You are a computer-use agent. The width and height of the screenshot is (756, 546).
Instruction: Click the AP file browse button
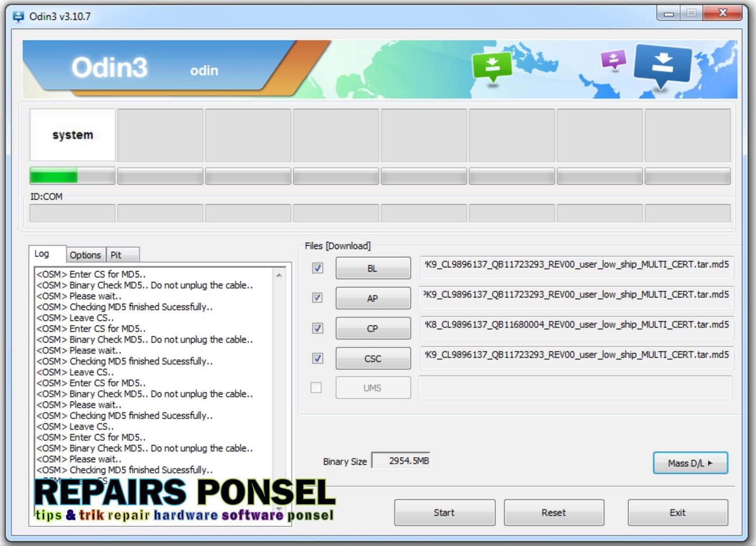[373, 299]
